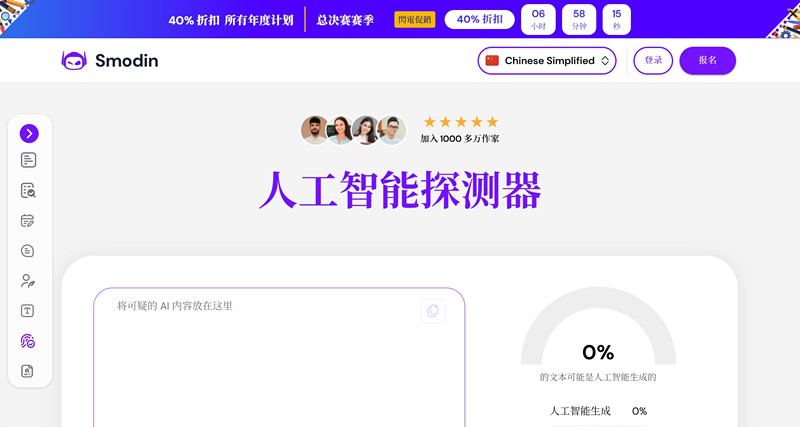The image size is (800, 427).
Task: Click the 0% semicircle gauge
Action: (x=598, y=326)
